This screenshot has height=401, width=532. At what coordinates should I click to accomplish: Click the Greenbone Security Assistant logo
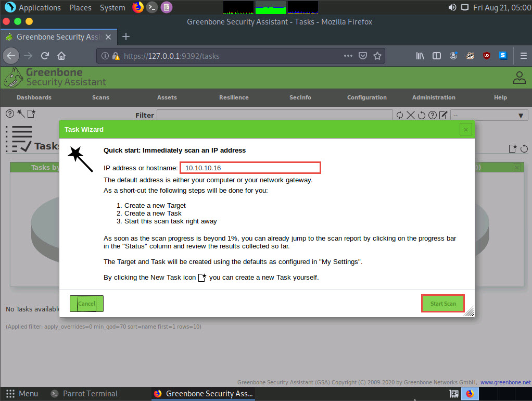55,78
